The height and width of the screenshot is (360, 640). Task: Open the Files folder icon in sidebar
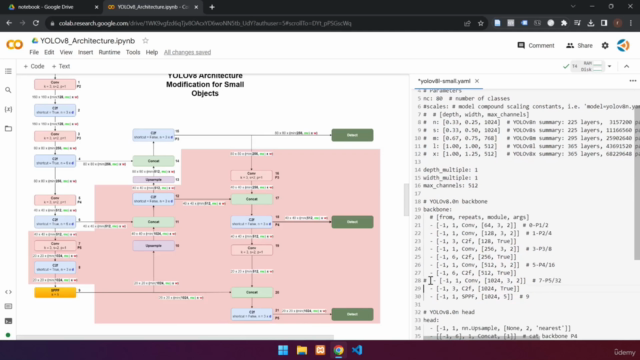8,129
